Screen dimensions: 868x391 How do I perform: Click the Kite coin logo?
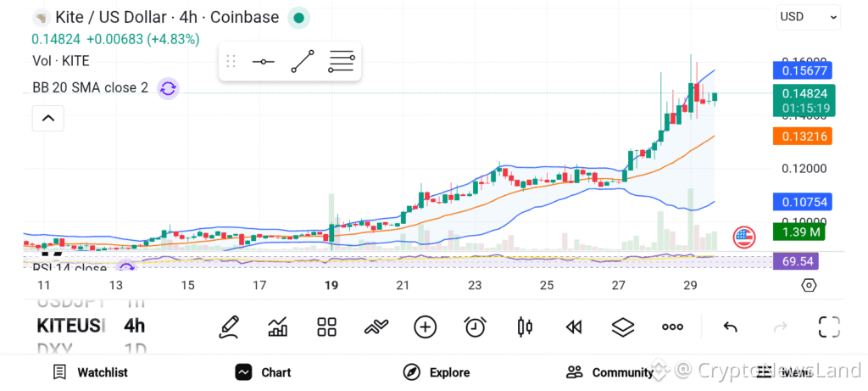(x=41, y=18)
